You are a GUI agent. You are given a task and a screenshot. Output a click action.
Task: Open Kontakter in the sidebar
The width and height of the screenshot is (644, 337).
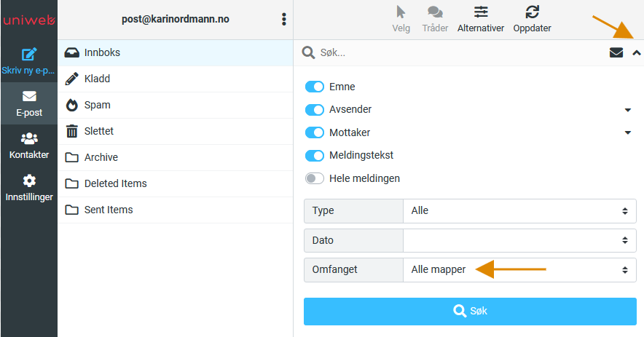coord(28,146)
